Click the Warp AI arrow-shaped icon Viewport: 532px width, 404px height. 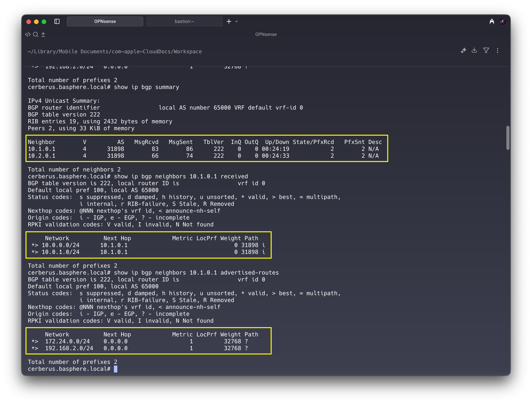492,22
